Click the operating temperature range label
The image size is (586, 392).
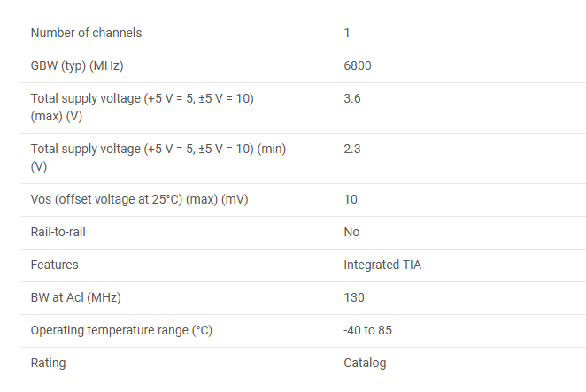pos(121,330)
